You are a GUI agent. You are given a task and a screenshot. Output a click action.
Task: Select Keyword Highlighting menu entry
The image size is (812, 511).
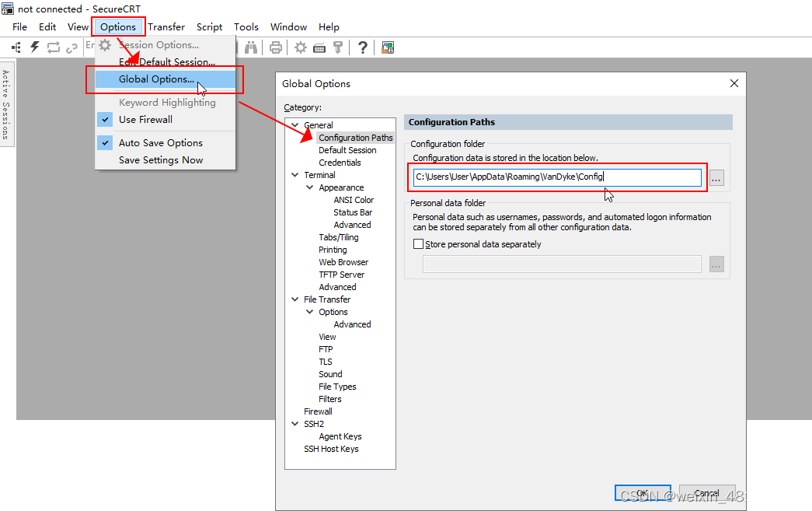click(167, 103)
